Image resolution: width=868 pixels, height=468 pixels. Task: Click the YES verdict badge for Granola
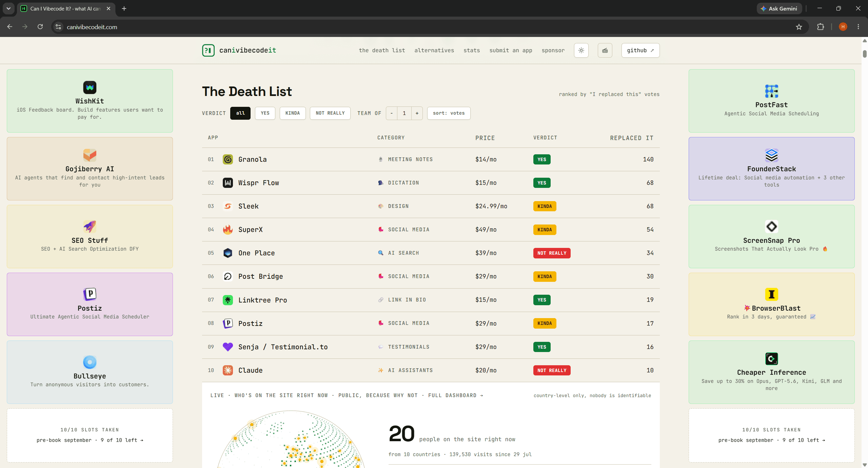click(542, 159)
